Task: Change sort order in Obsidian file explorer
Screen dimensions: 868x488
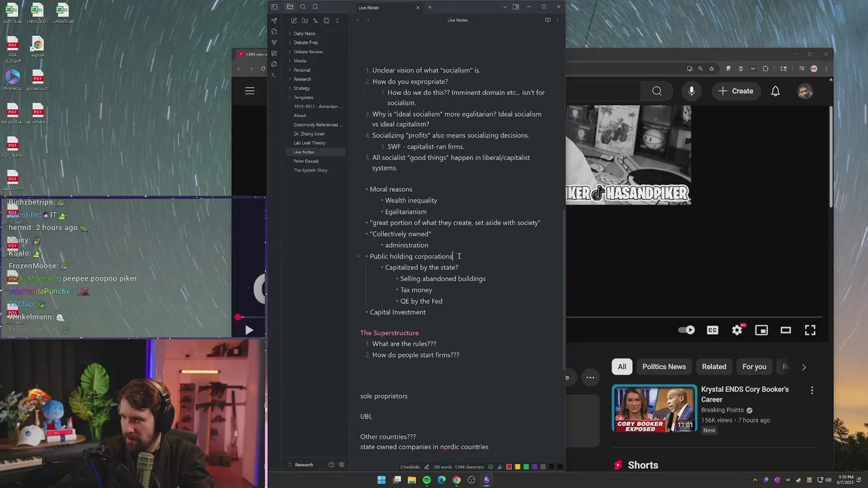Action: pos(315,20)
